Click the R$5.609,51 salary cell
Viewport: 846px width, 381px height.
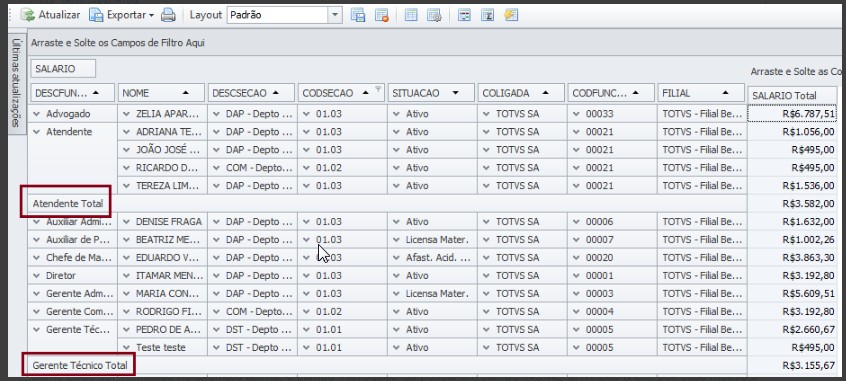(x=792, y=294)
